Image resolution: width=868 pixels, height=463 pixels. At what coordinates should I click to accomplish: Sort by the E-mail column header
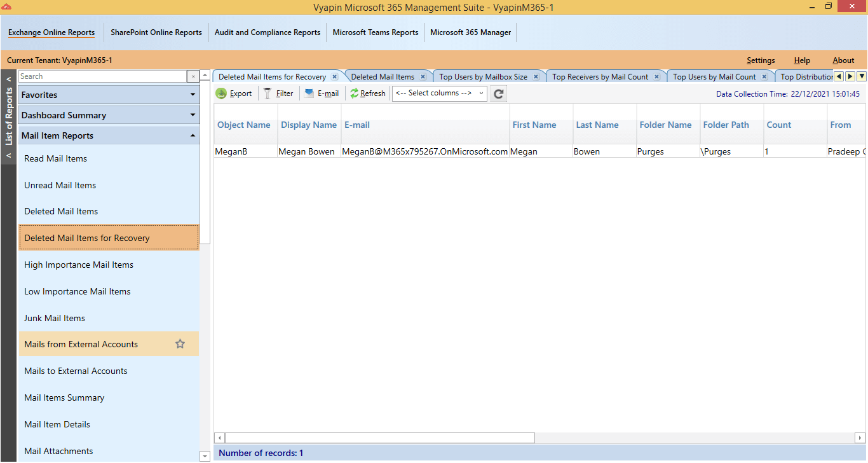point(425,125)
